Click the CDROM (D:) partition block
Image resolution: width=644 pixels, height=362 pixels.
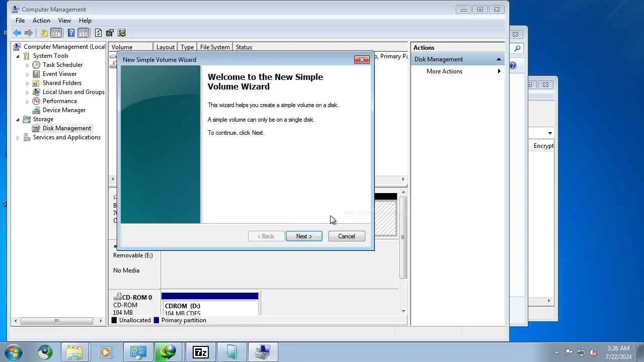click(x=210, y=304)
